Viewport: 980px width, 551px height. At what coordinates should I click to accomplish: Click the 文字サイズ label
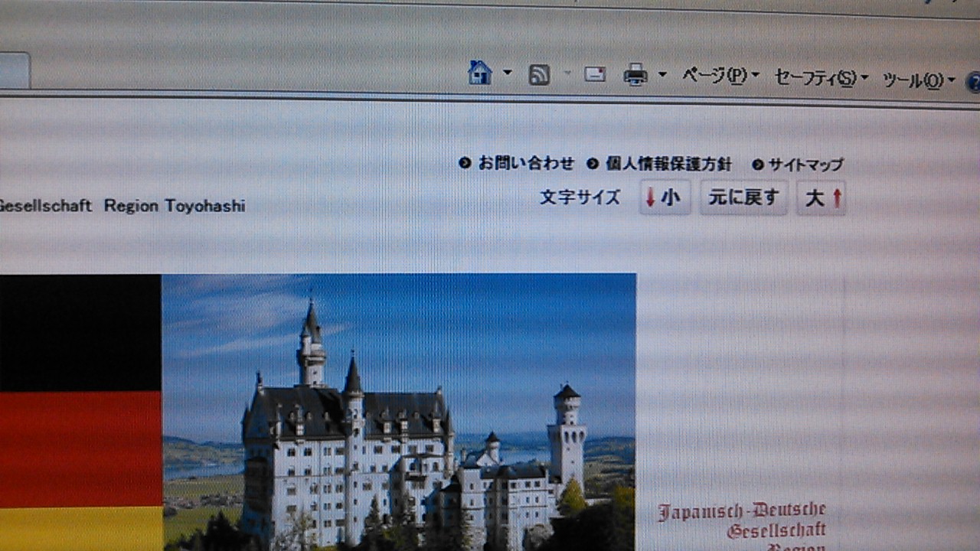point(580,197)
